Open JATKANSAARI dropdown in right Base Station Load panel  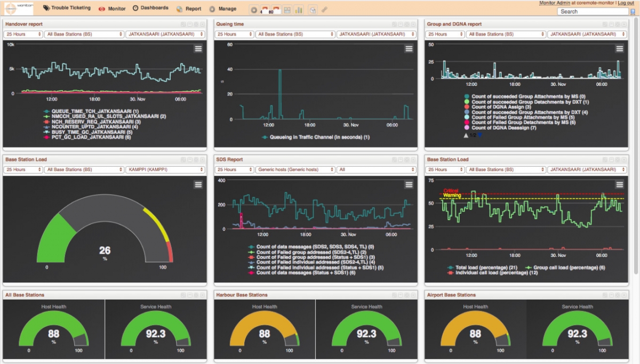587,169
